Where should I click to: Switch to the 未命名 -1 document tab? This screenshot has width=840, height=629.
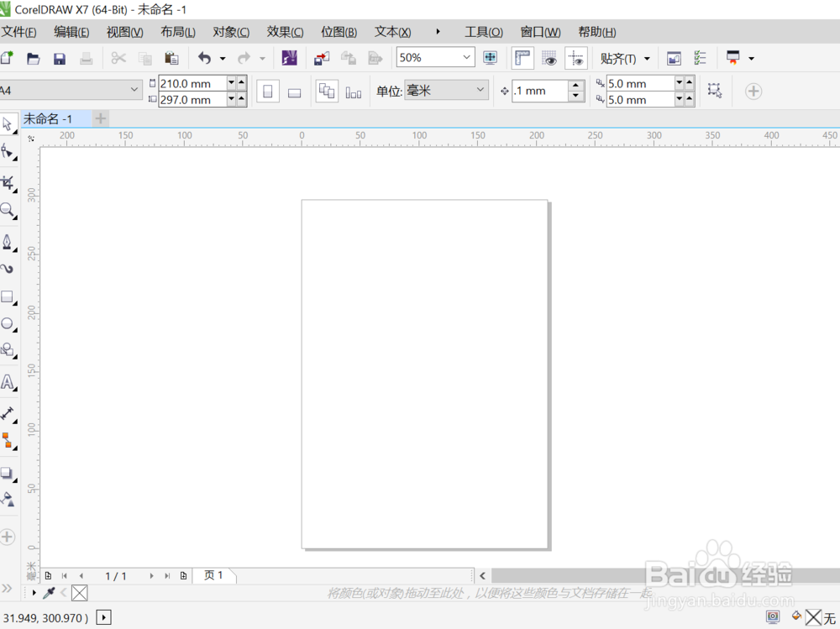pyautogui.click(x=55, y=119)
